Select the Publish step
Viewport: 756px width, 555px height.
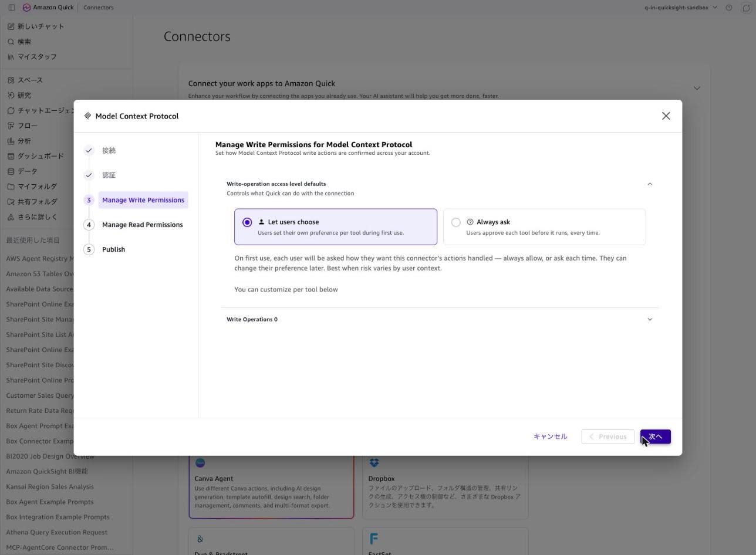point(113,249)
